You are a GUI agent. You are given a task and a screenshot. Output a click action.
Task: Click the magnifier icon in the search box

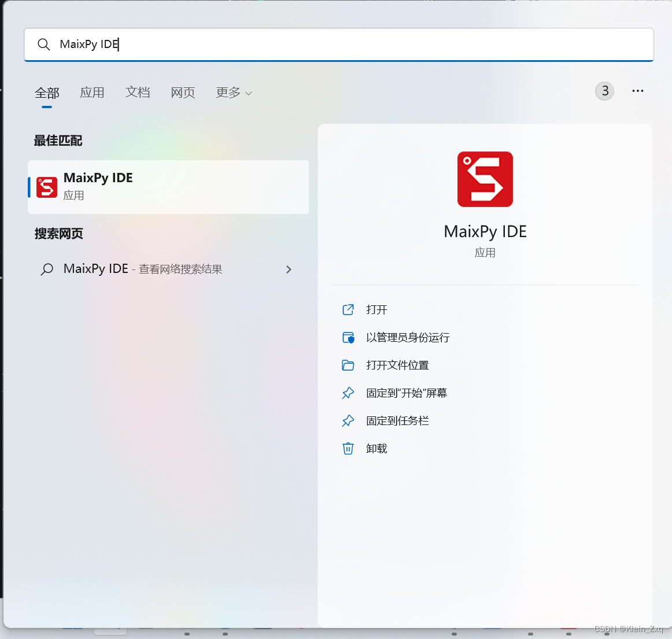(x=44, y=45)
